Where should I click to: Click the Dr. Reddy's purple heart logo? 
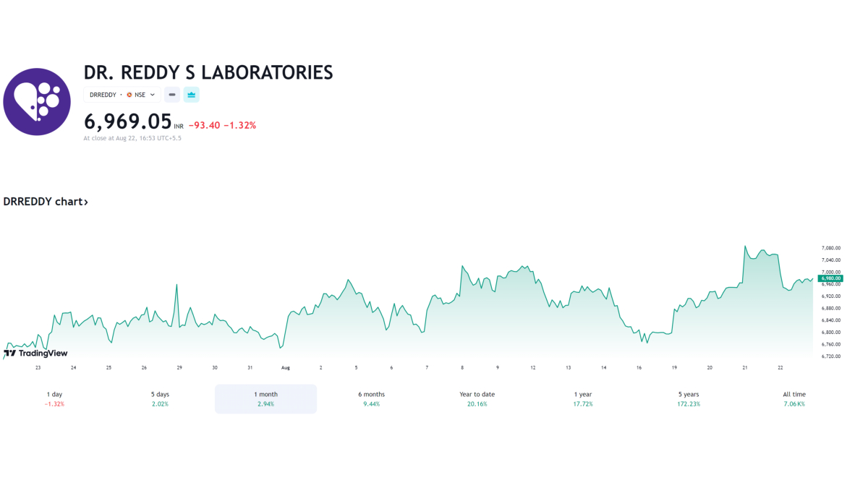[37, 102]
